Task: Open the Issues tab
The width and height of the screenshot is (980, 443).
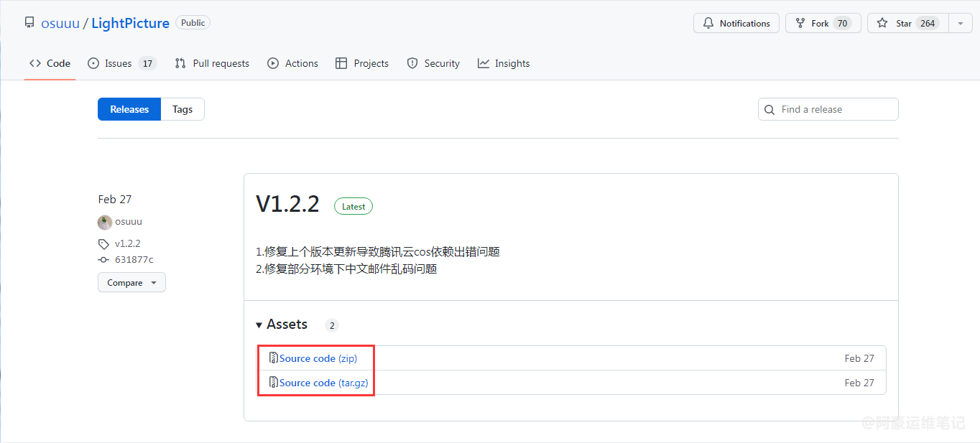Action: 121,63
